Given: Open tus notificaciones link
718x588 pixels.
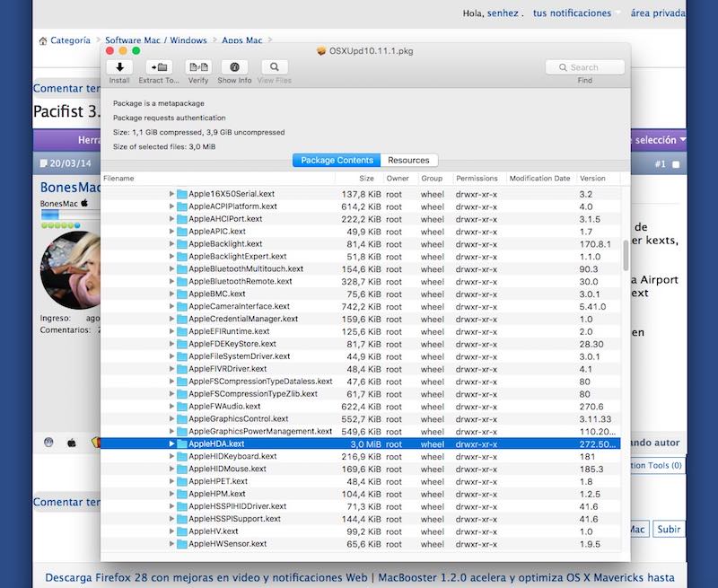Looking at the screenshot, I should (572, 13).
